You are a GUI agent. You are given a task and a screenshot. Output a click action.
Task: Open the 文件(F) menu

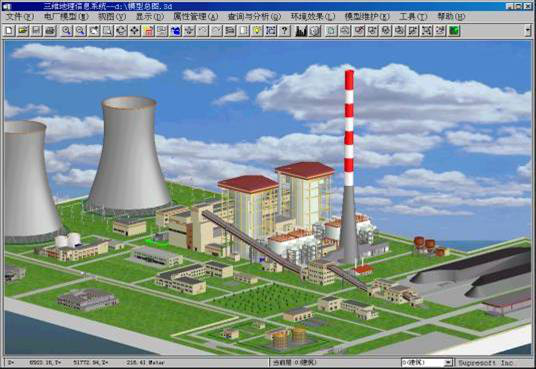[x=20, y=16]
